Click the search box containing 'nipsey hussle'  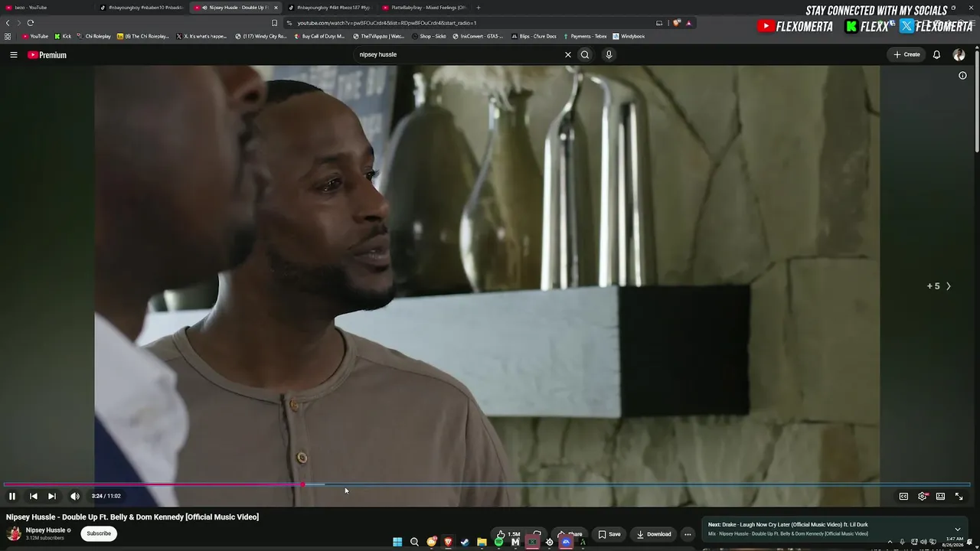459,55
